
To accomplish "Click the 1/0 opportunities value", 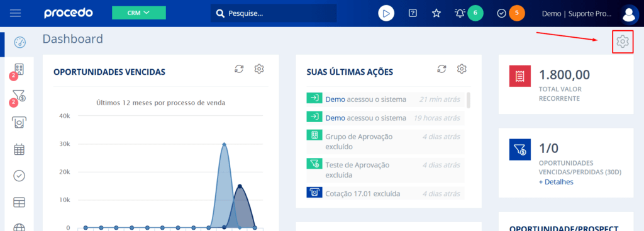I will coord(548,148).
